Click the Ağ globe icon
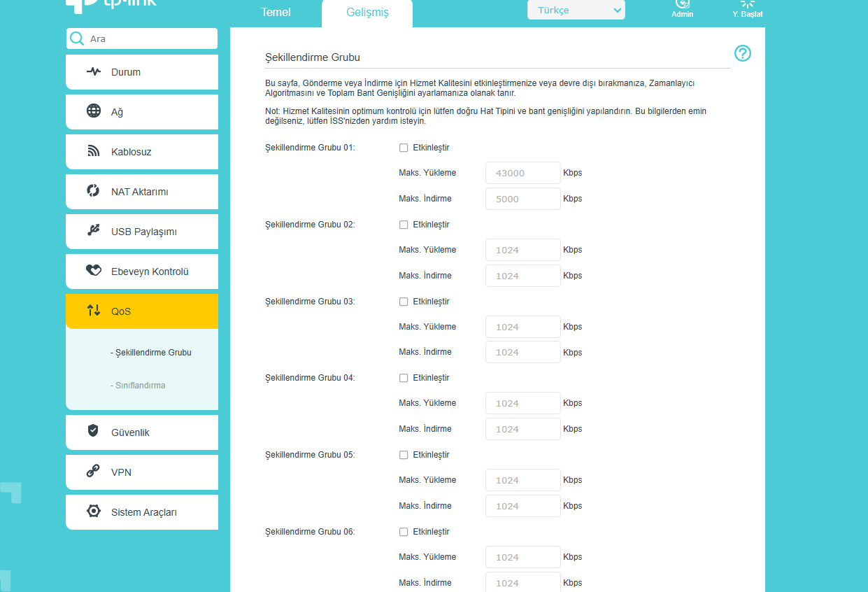Viewport: 868px width, 592px height. [x=94, y=111]
